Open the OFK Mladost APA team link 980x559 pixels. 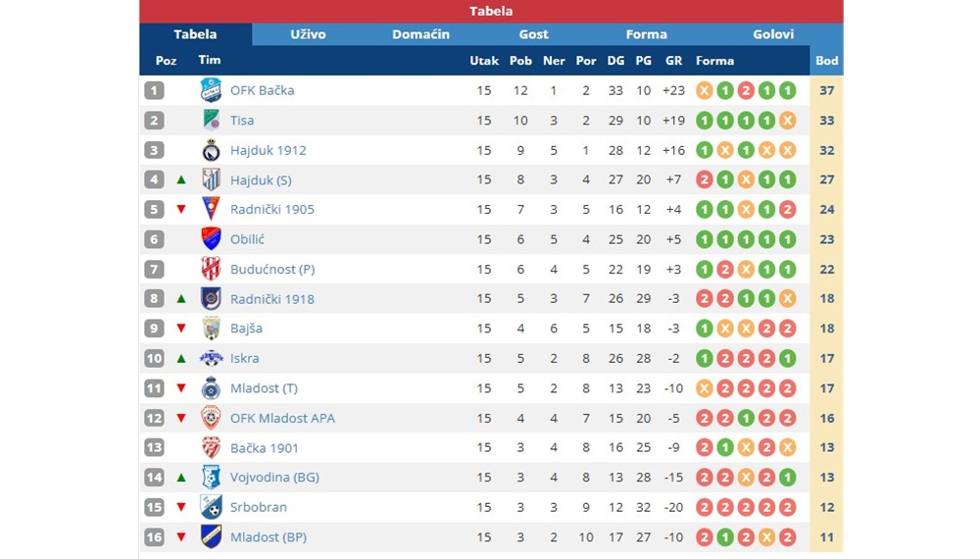[282, 418]
